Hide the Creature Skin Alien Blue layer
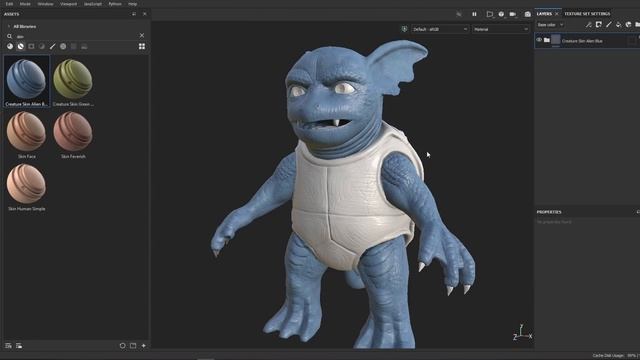Screen dimensions: 640x360 click(x=539, y=40)
